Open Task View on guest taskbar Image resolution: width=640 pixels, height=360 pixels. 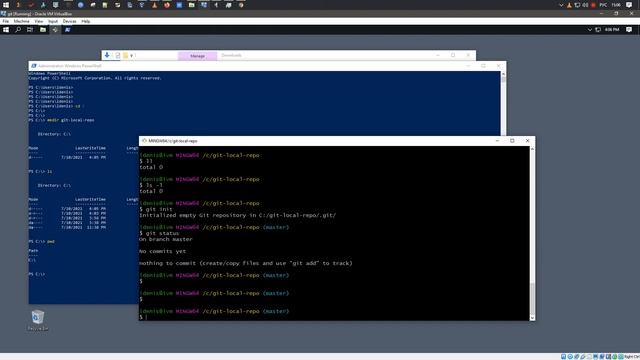[30, 30]
